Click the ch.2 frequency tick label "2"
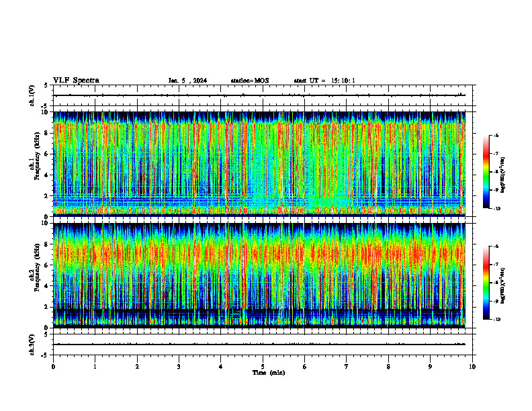The width and height of the screenshot is (532, 411). [x=47, y=307]
